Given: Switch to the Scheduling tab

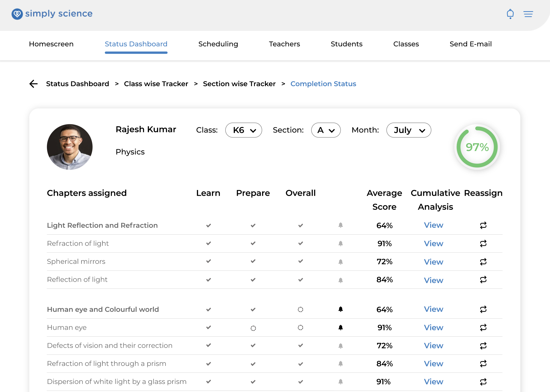Looking at the screenshot, I should point(218,44).
